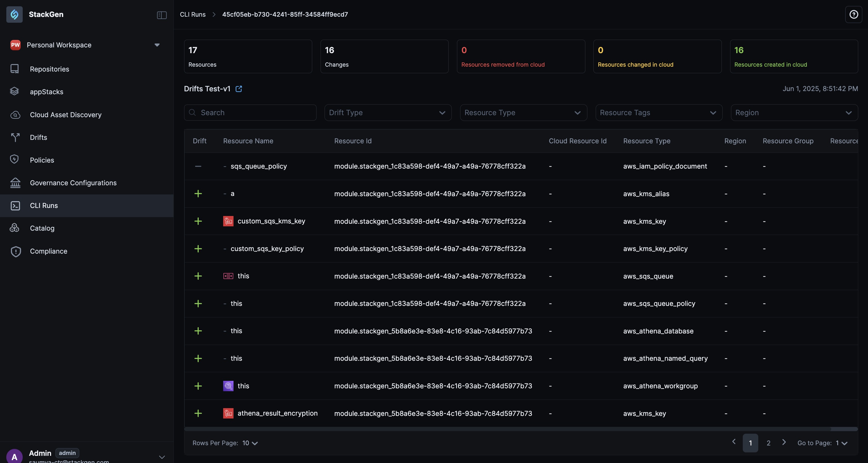Open the help question-mark icon
Viewport: 868px width, 463px height.
point(854,14)
